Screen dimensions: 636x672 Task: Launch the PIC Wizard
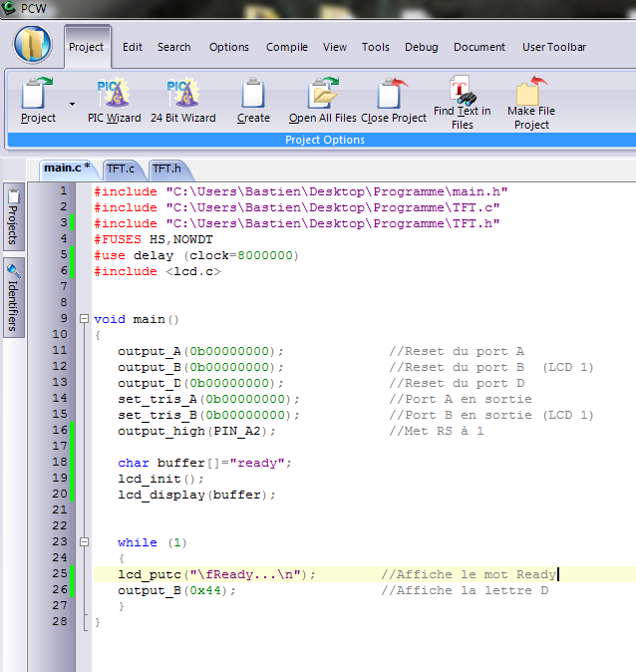click(x=114, y=100)
